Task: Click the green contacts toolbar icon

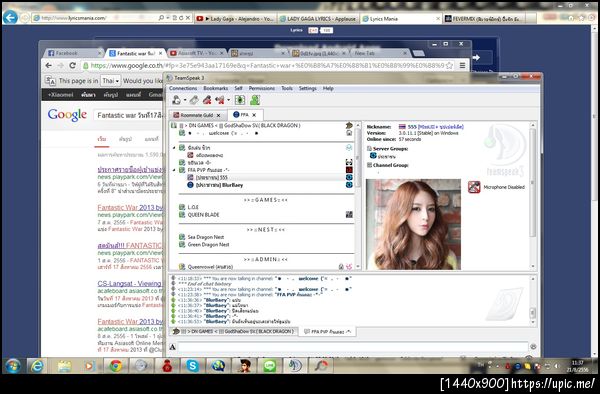Action: (255, 100)
